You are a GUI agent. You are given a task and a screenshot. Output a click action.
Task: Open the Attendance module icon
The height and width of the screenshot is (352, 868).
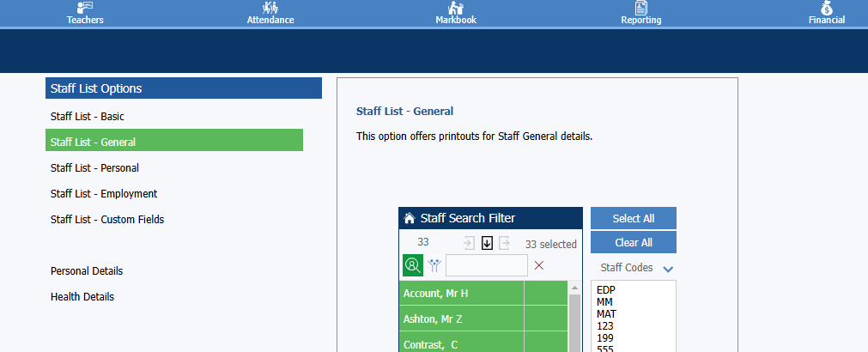(x=270, y=8)
